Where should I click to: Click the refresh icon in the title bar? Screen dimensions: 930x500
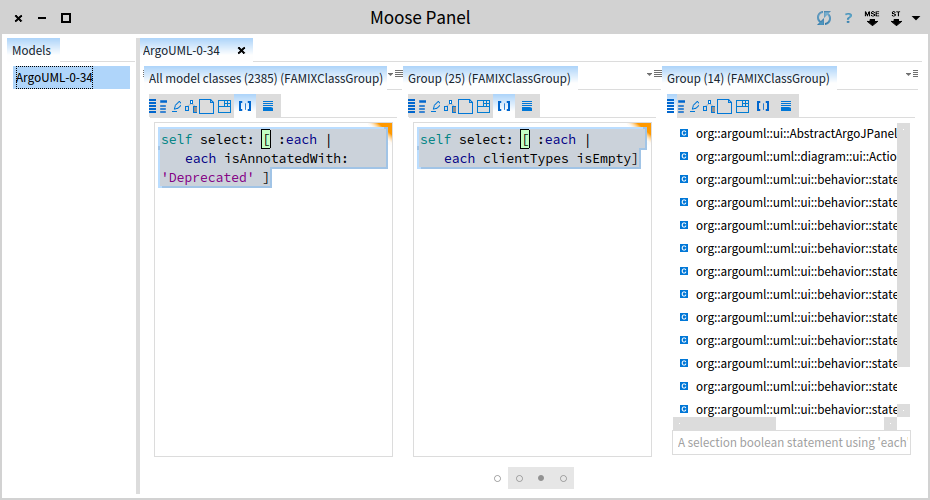[823, 18]
